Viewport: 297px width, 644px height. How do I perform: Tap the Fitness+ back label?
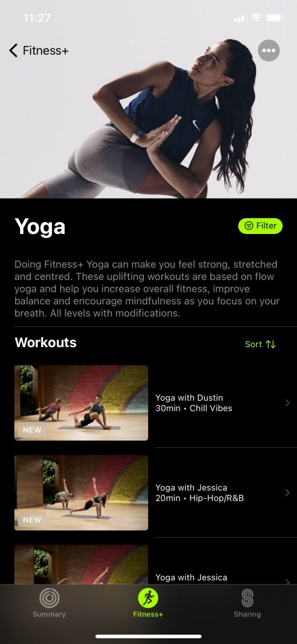(46, 50)
